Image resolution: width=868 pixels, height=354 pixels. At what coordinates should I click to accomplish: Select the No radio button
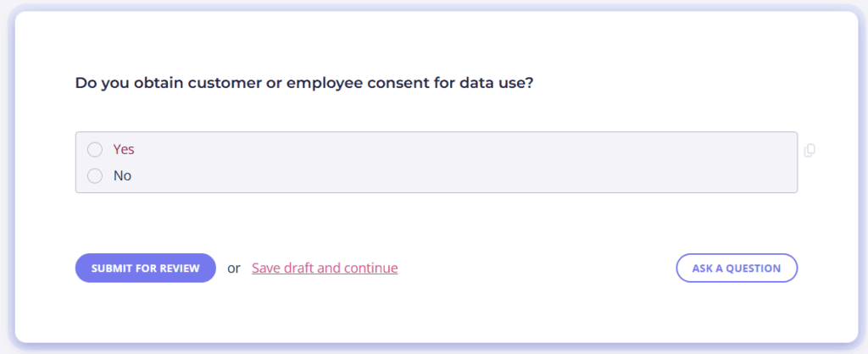[95, 176]
